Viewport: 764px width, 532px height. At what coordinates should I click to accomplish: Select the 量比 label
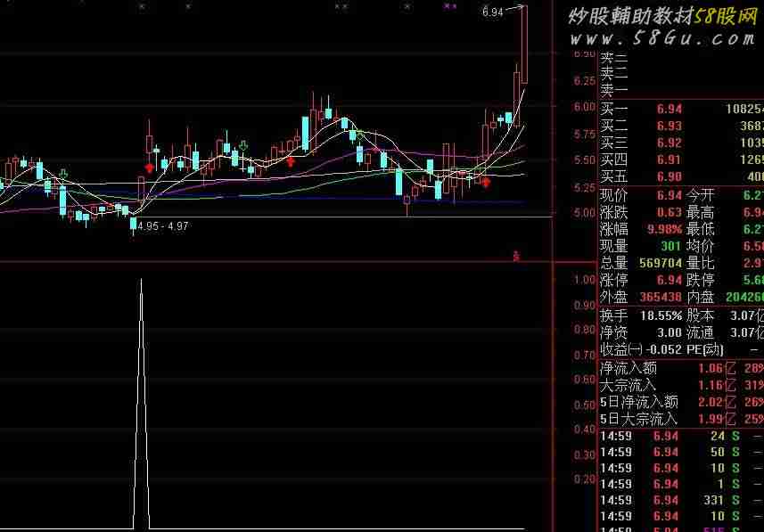point(700,263)
